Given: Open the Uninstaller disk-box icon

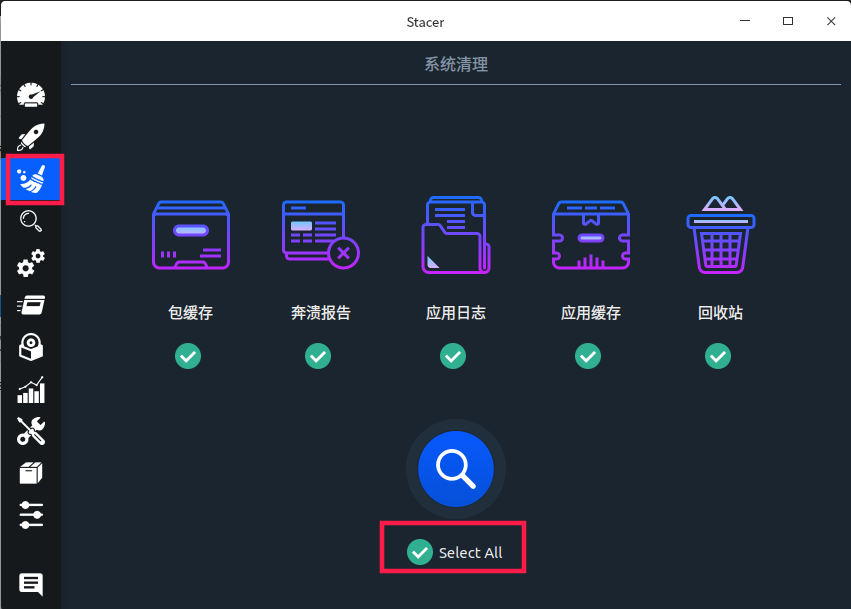Looking at the screenshot, I should [x=31, y=347].
